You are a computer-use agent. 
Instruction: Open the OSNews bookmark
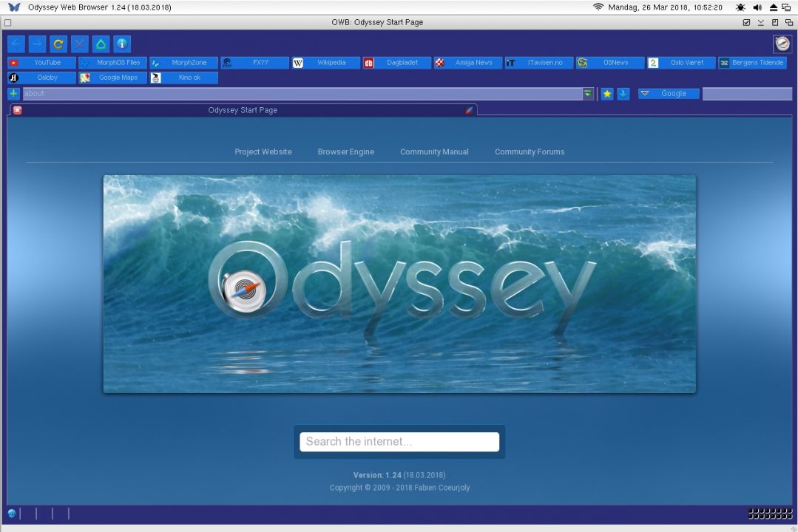610,63
